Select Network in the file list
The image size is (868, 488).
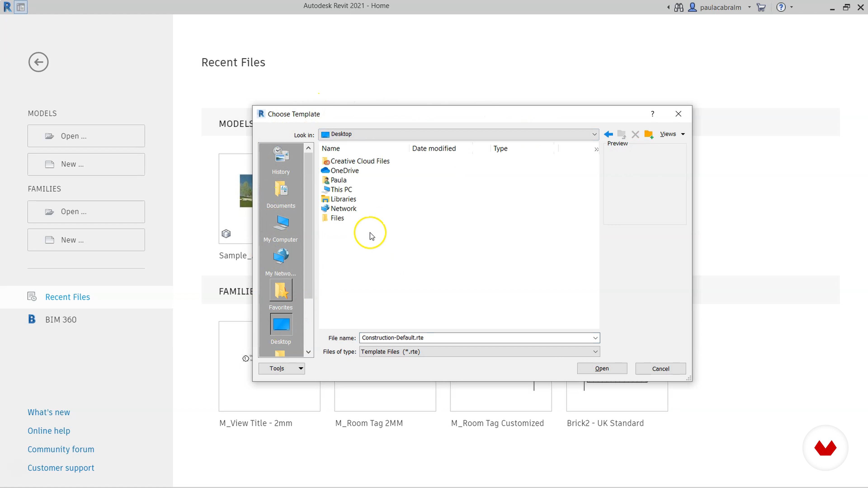339,209
